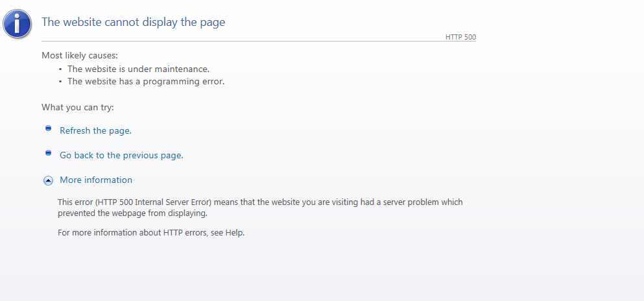Click the blue information icon
This screenshot has height=301, width=644.
click(x=16, y=22)
